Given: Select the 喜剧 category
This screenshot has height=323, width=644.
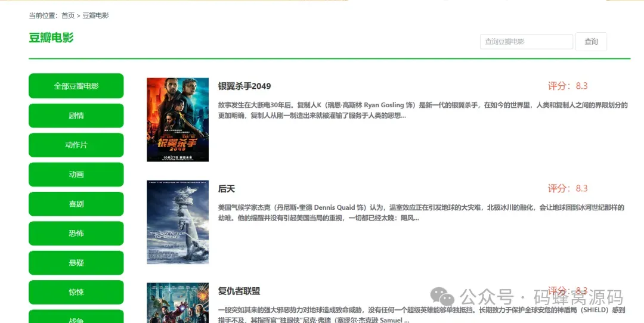Looking at the screenshot, I should (x=76, y=204).
